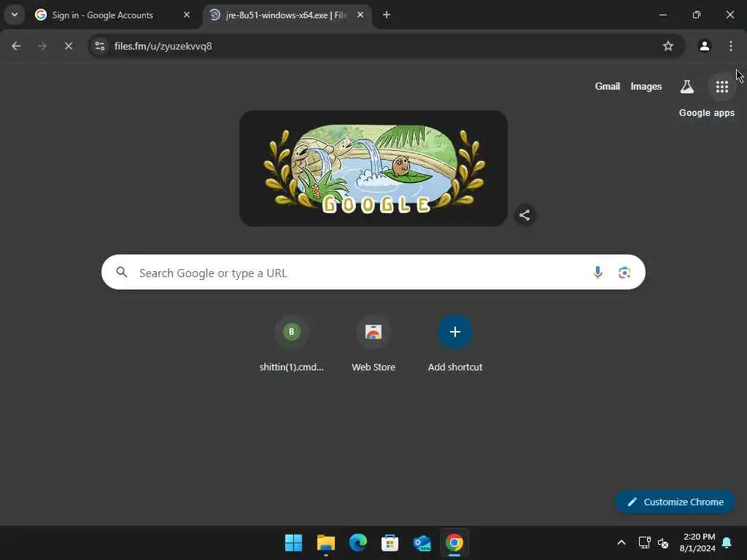Select the jre-8u51-windows-x64.exe tab

tap(287, 15)
